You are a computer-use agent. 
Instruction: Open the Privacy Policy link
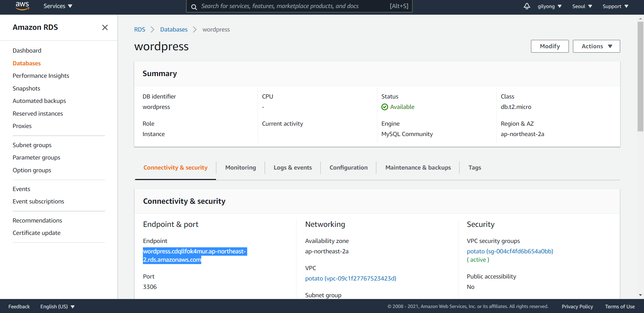point(577,307)
